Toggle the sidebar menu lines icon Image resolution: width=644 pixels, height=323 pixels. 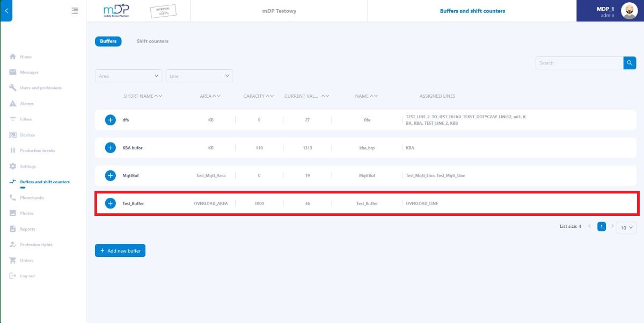[75, 11]
